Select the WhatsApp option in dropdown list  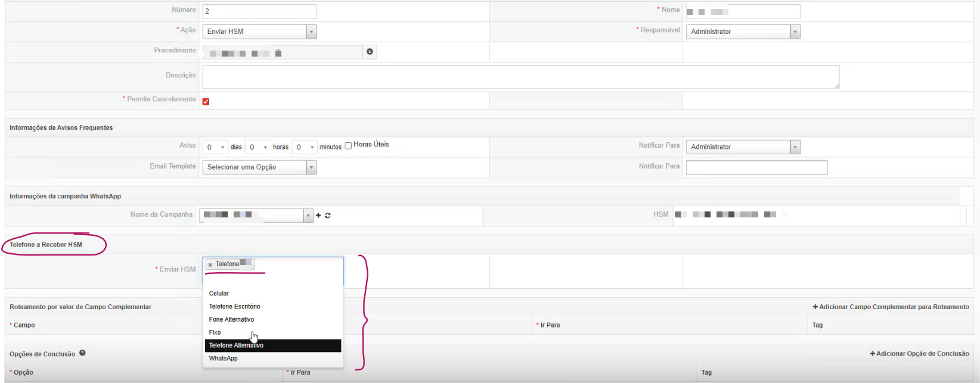[224, 359]
